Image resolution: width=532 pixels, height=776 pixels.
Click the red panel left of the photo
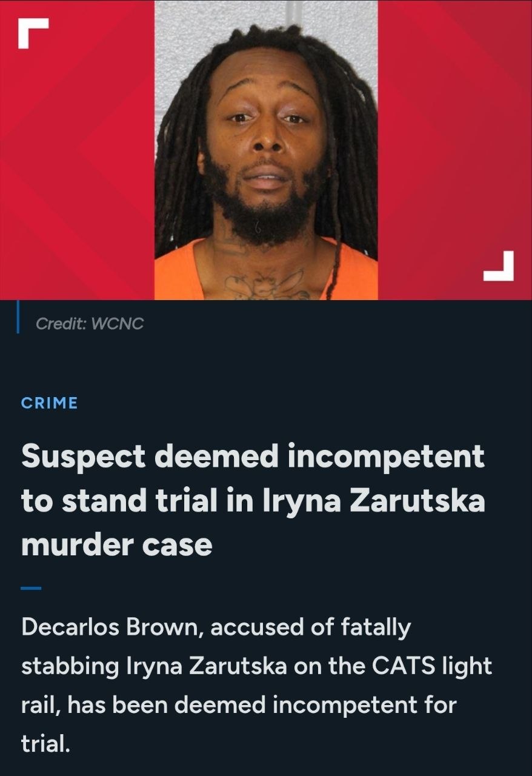[x=77, y=150]
